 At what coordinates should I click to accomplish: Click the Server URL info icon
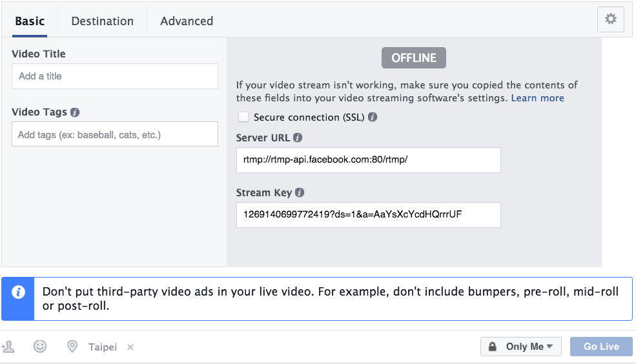298,138
